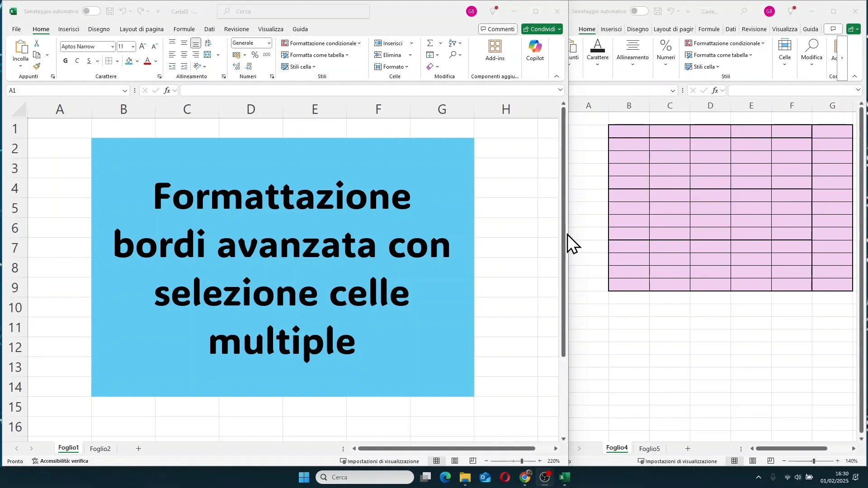The image size is (868, 488).
Task: Click the thousands separator 000 icon
Action: point(267,55)
